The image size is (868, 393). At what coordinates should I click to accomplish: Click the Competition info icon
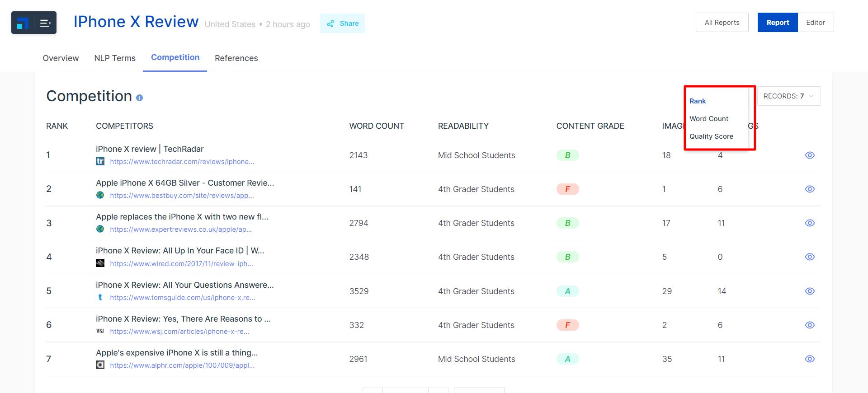click(x=139, y=98)
